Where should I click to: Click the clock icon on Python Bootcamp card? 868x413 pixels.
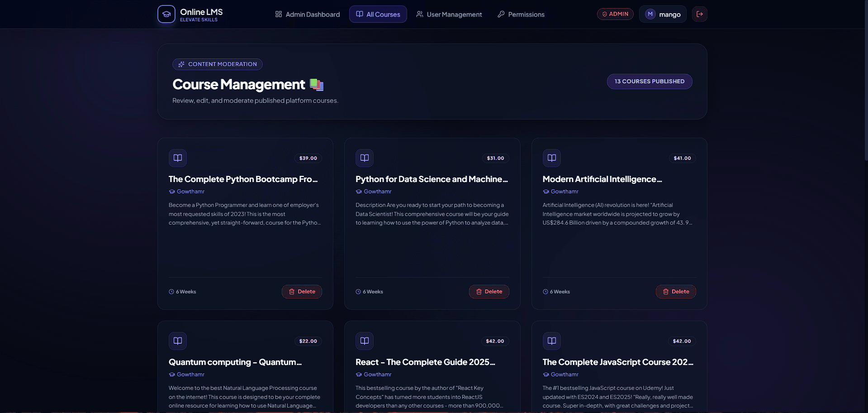(171, 292)
